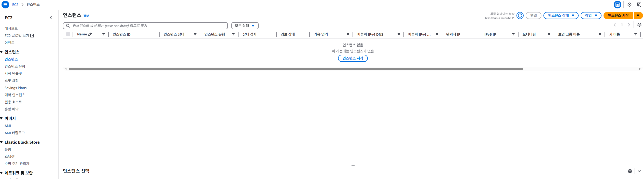The width and height of the screenshot is (644, 179).
Task: Sort by 인스턴스 유형 column arrow
Action: [233, 34]
